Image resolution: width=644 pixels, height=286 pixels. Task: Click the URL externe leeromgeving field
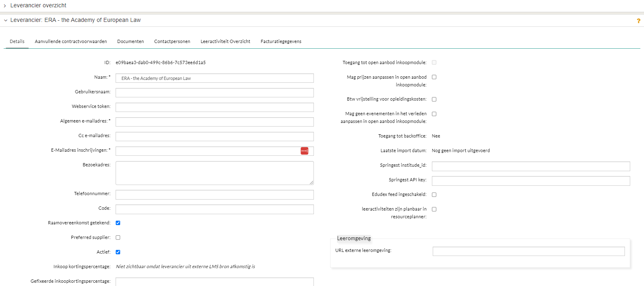(x=528, y=252)
